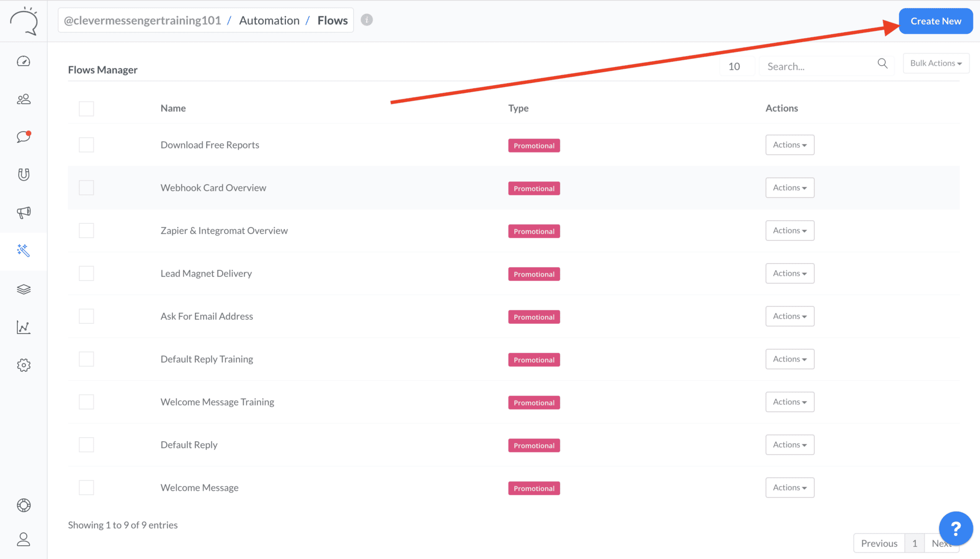
Task: View Analytics using the chart icon
Action: click(x=23, y=327)
